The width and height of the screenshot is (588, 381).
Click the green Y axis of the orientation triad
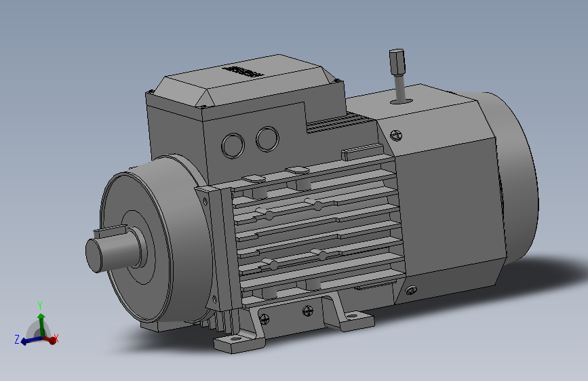[41, 325]
